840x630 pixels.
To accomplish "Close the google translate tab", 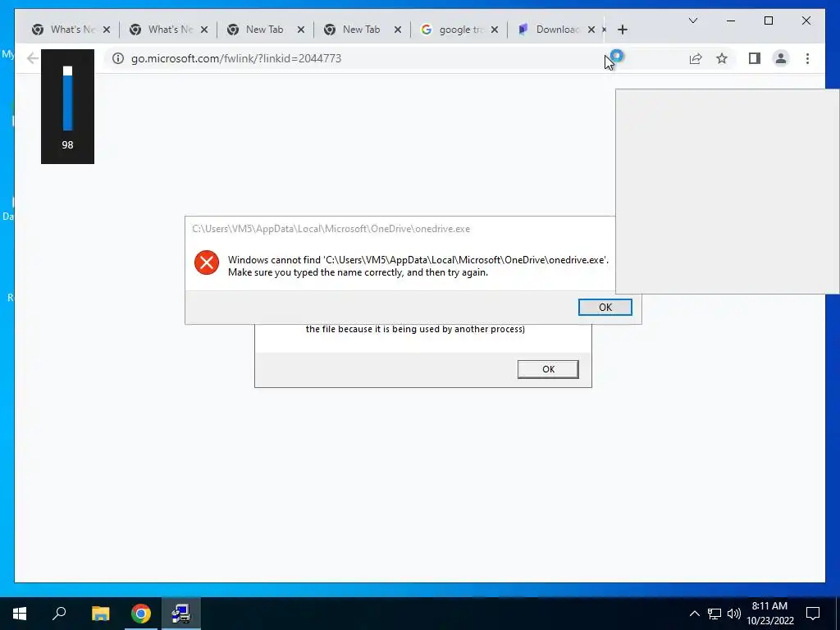I will (495, 30).
